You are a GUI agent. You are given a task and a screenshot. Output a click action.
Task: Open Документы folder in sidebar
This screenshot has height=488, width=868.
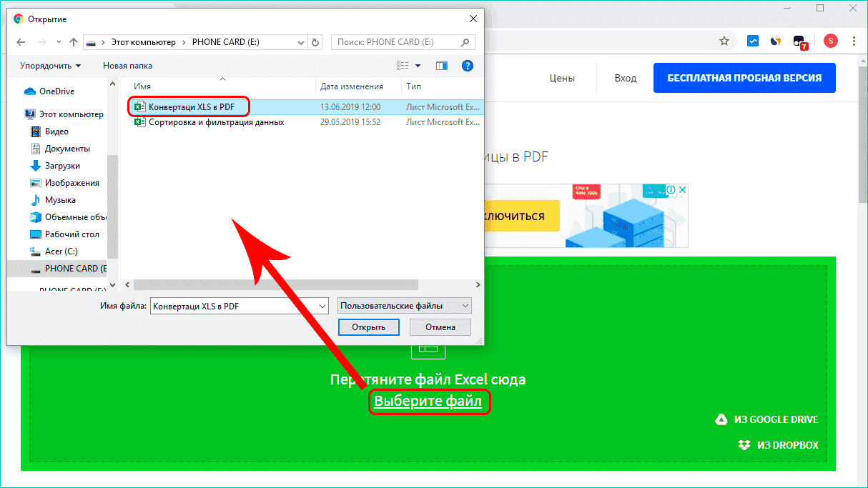pyautogui.click(x=60, y=149)
